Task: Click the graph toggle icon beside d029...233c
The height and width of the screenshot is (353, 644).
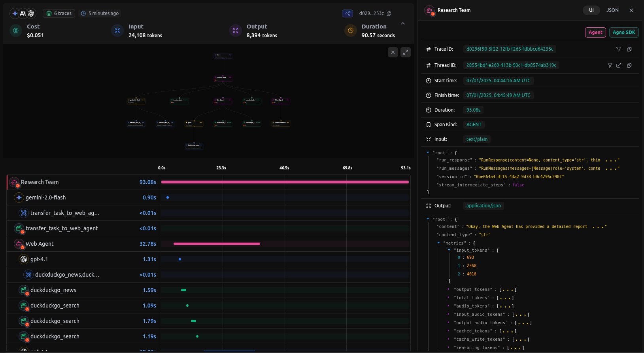Action: pyautogui.click(x=347, y=13)
